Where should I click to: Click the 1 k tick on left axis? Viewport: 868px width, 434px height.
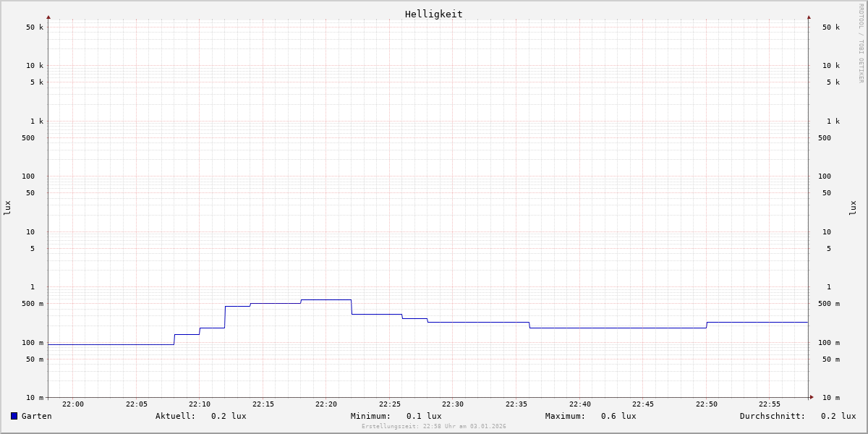tap(37, 122)
